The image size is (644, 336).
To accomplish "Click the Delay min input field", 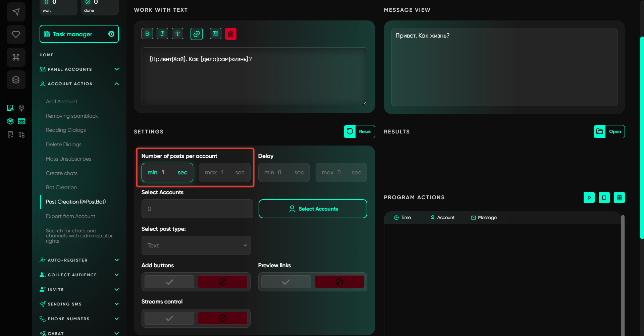I will pos(284,173).
